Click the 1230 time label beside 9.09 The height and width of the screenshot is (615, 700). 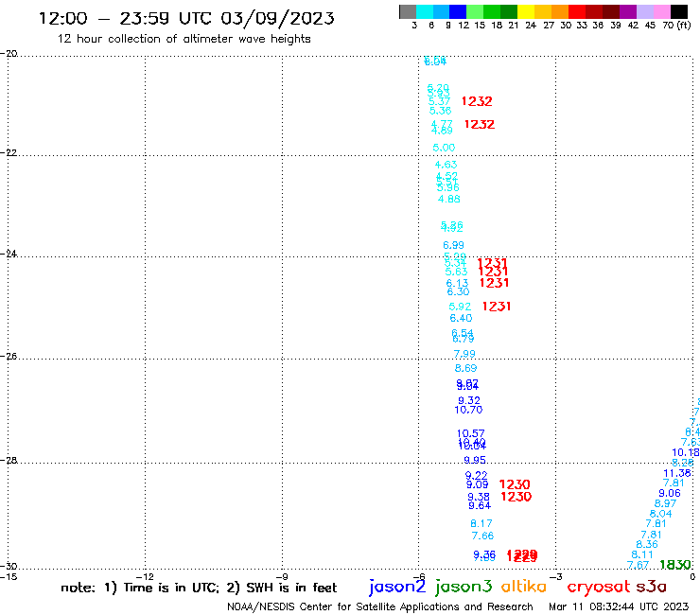515,484
